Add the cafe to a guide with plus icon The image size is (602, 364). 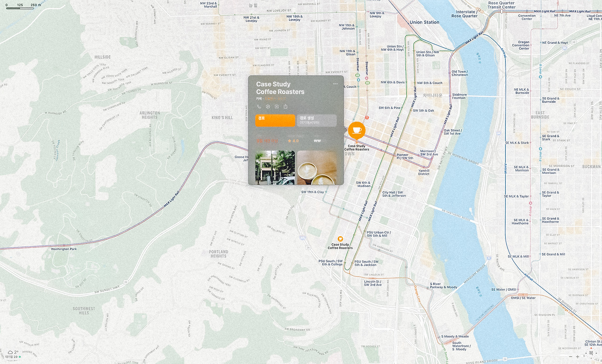[x=277, y=107]
